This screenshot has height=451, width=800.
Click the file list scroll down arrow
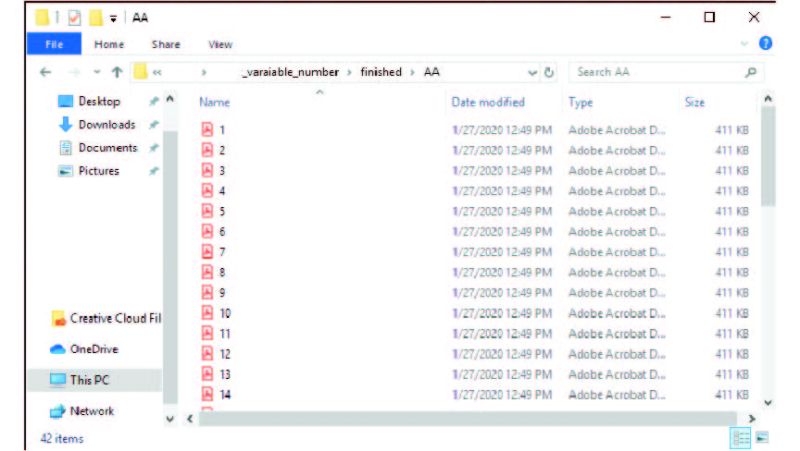coord(768,403)
